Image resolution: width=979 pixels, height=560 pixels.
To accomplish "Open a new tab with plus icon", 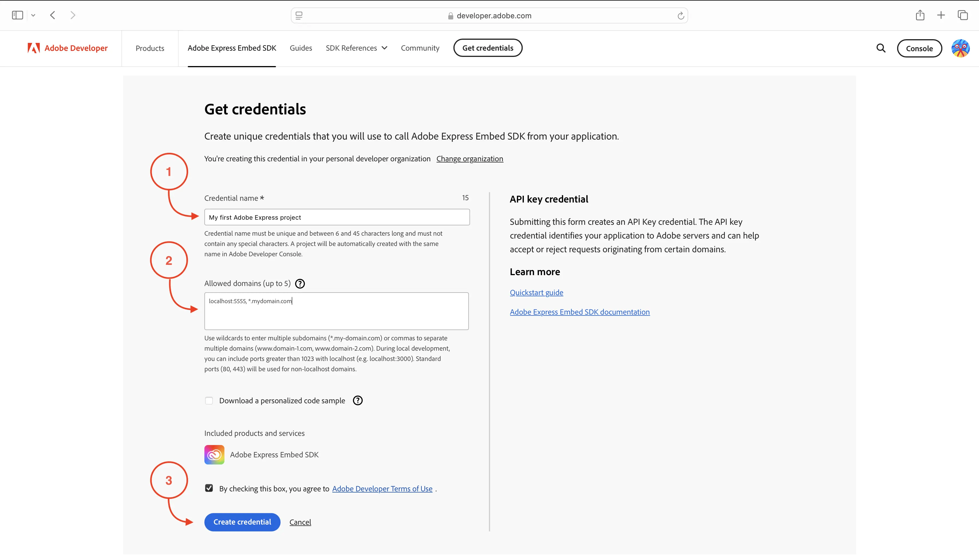I will (x=941, y=15).
